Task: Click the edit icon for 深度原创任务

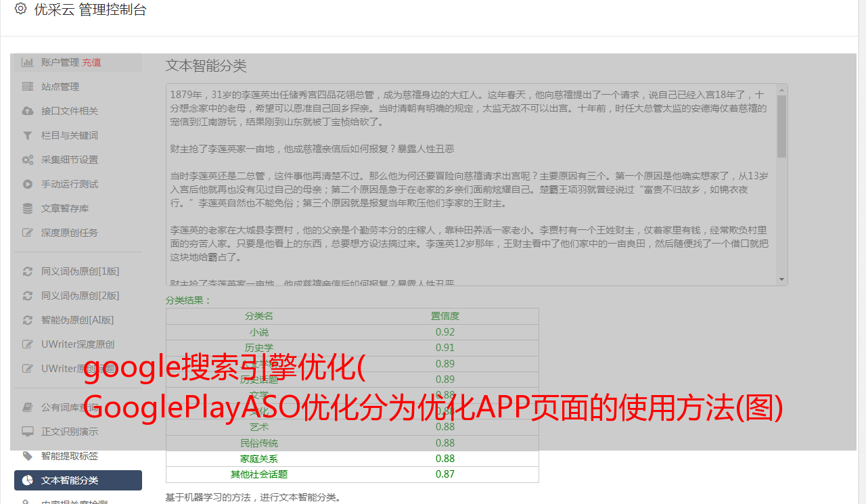Action: pyautogui.click(x=27, y=233)
